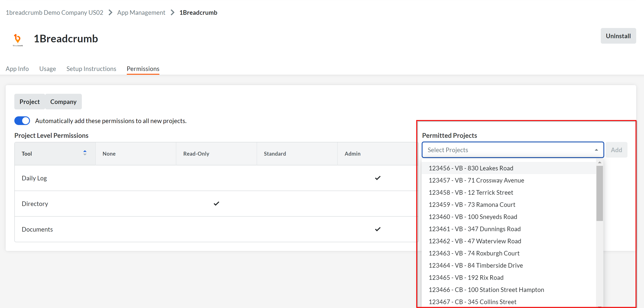Pick 123461 - VB - 347 Dunnings Road
644x308 pixels.
[509, 229]
